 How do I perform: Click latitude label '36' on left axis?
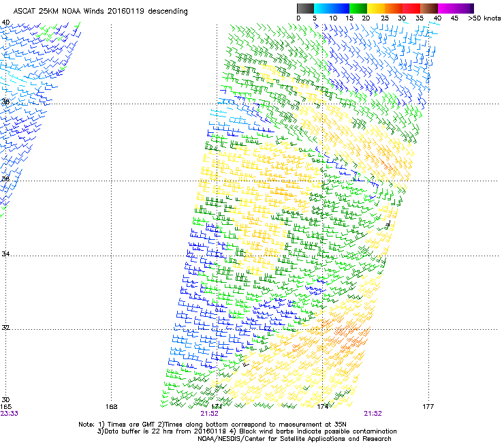pos(5,179)
